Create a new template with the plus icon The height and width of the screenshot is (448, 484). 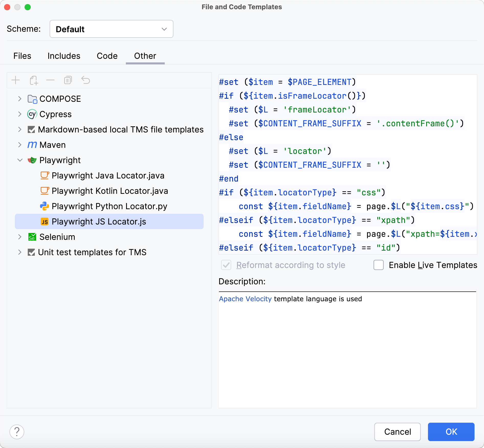tap(16, 80)
